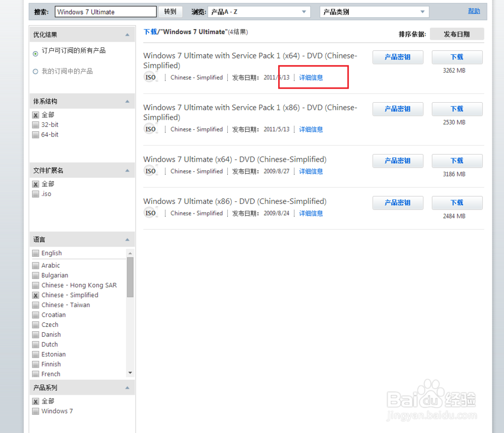Open the 帮助 help link
504x433 pixels.
click(x=474, y=11)
